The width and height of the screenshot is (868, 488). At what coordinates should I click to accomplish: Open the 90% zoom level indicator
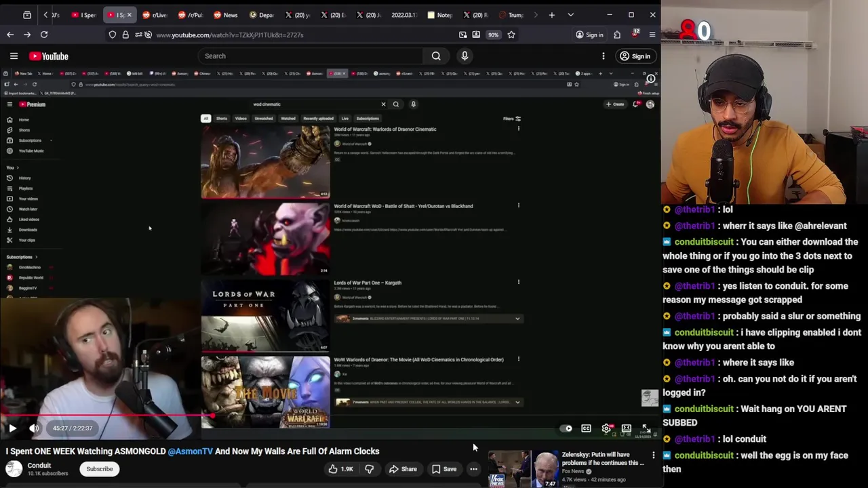[493, 35]
